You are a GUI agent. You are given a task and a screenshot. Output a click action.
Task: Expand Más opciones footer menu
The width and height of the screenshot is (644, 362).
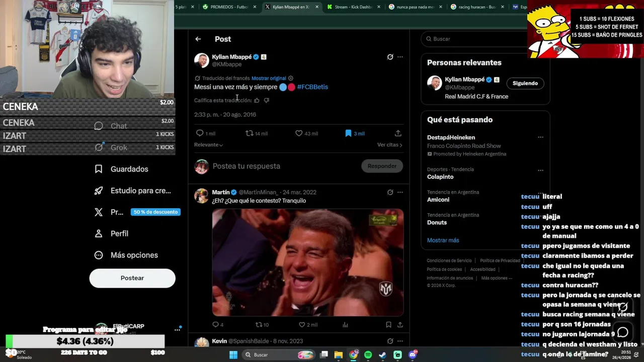point(497,278)
